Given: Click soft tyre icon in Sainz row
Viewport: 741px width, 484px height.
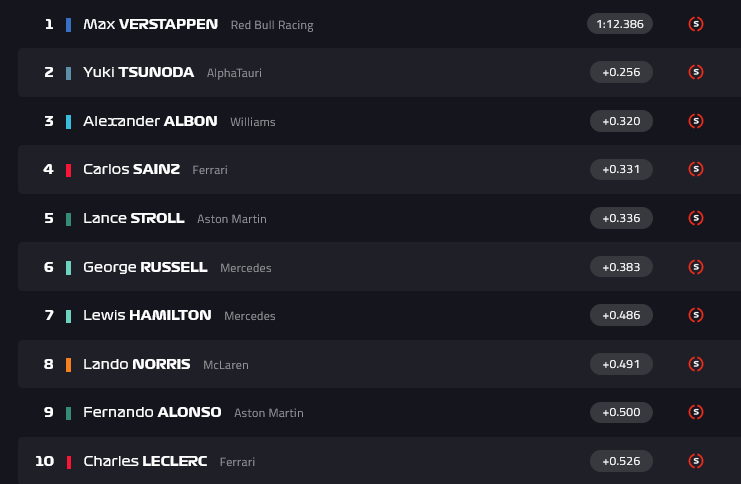Looking at the screenshot, I should tap(696, 170).
